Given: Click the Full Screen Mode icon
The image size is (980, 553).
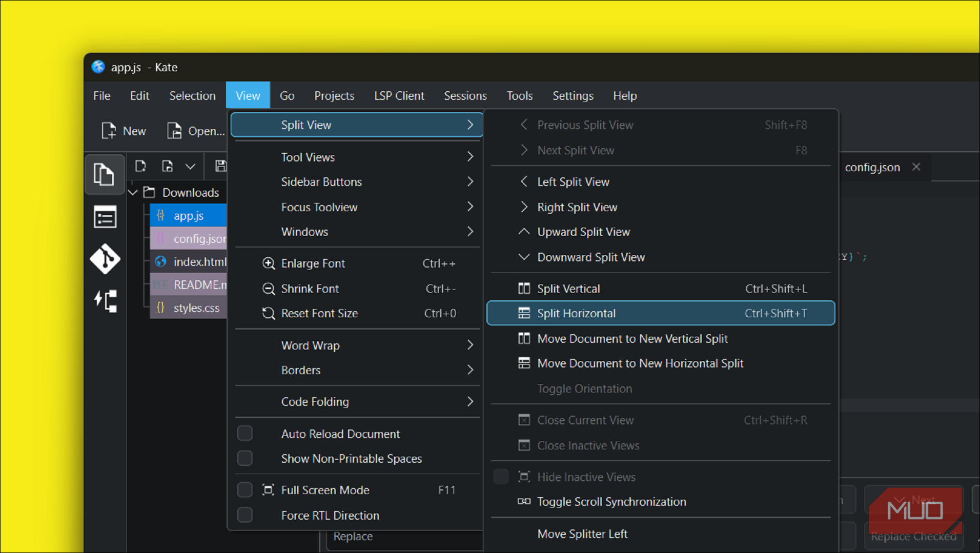Looking at the screenshot, I should (268, 490).
